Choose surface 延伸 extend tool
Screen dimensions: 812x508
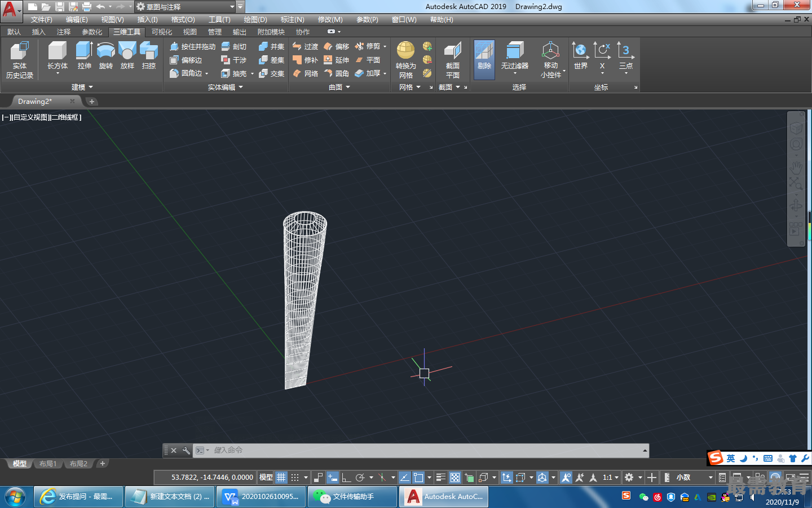coord(336,60)
